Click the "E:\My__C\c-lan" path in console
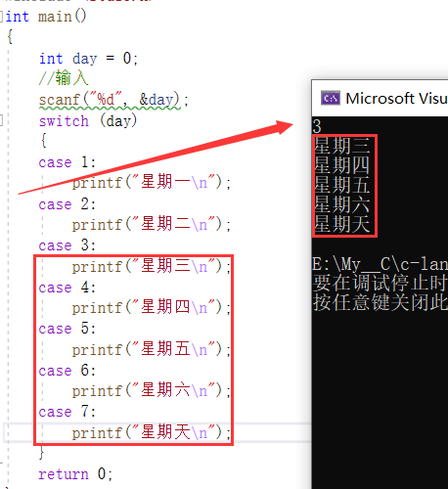The width and height of the screenshot is (448, 489). click(381, 264)
